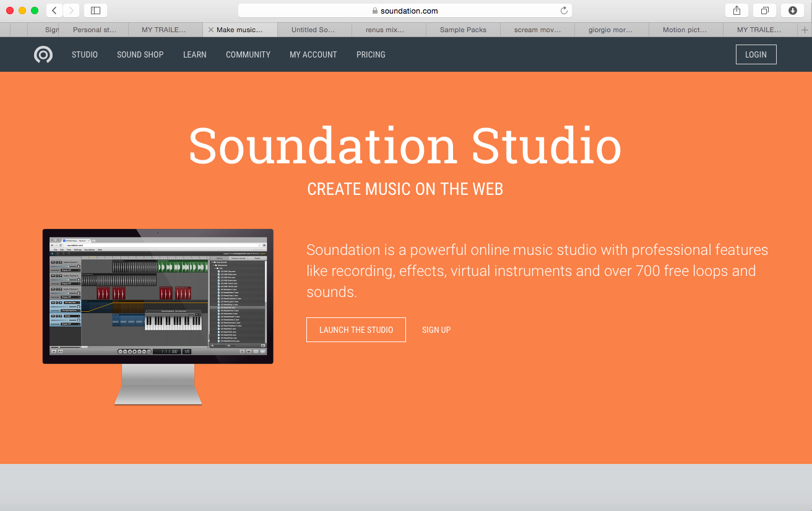The image size is (812, 511).
Task: Launch the Studio from the hero button
Action: coord(356,330)
